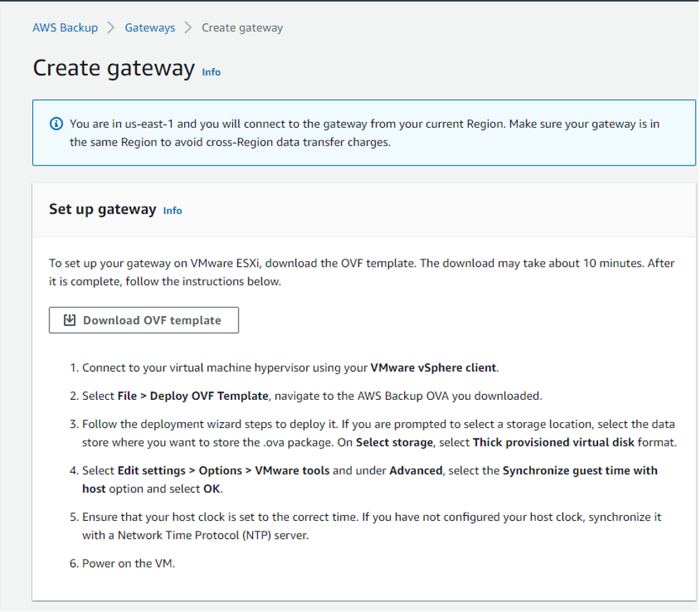The height and width of the screenshot is (612, 700).
Task: Click the download icon on the OVF template button
Action: tap(69, 320)
